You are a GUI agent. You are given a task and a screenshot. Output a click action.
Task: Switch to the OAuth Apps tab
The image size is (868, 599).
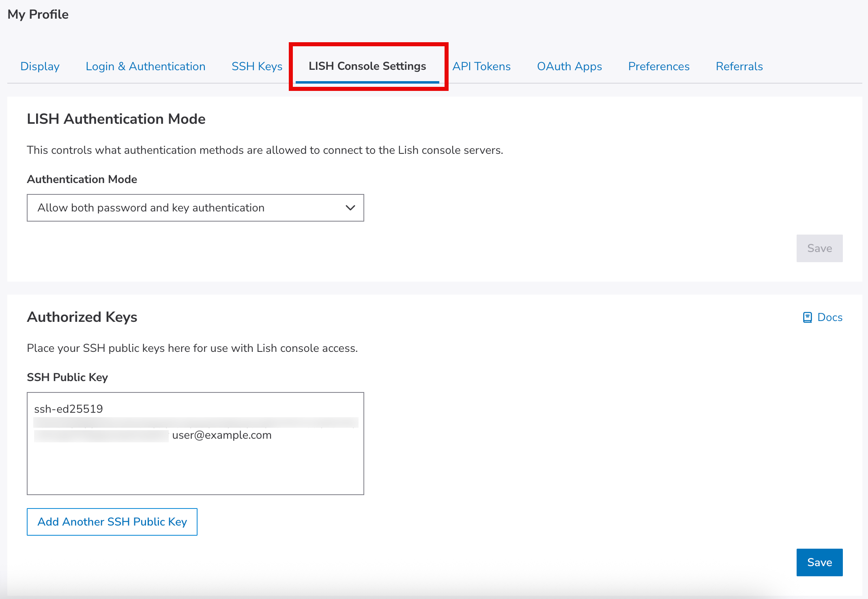coord(569,66)
